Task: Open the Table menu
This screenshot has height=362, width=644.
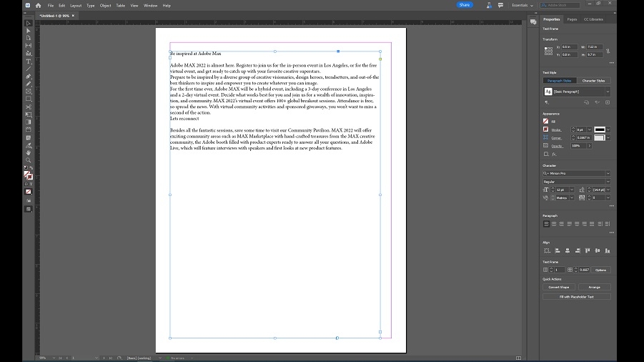Action: tap(120, 6)
